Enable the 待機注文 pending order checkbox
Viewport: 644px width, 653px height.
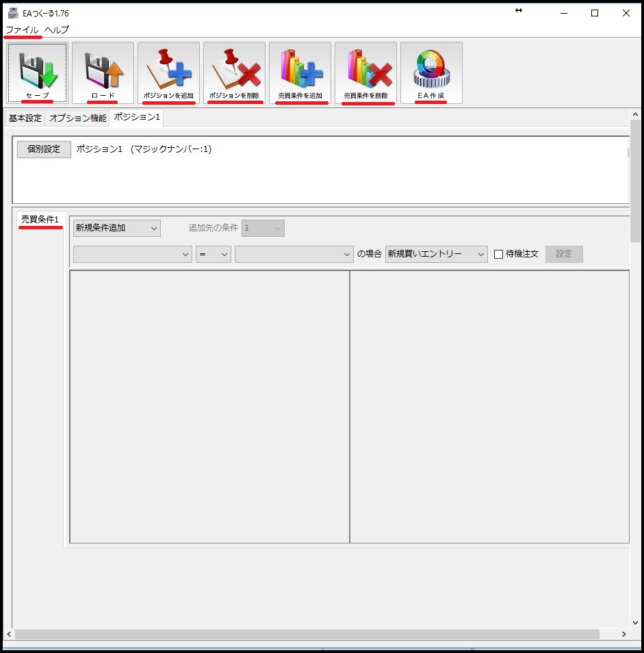(498, 254)
